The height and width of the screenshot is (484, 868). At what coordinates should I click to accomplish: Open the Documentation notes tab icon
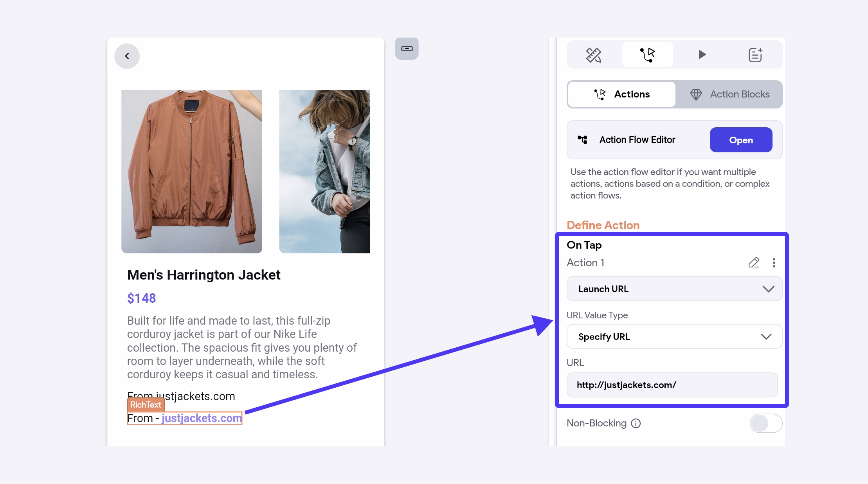[755, 55]
